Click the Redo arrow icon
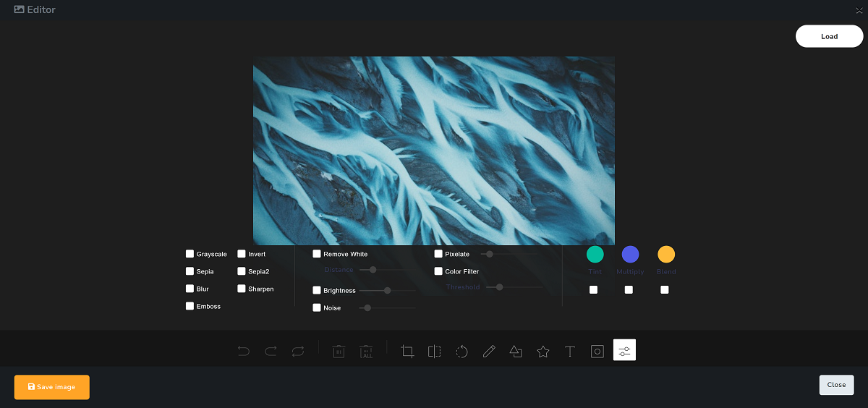868x408 pixels. tap(271, 352)
